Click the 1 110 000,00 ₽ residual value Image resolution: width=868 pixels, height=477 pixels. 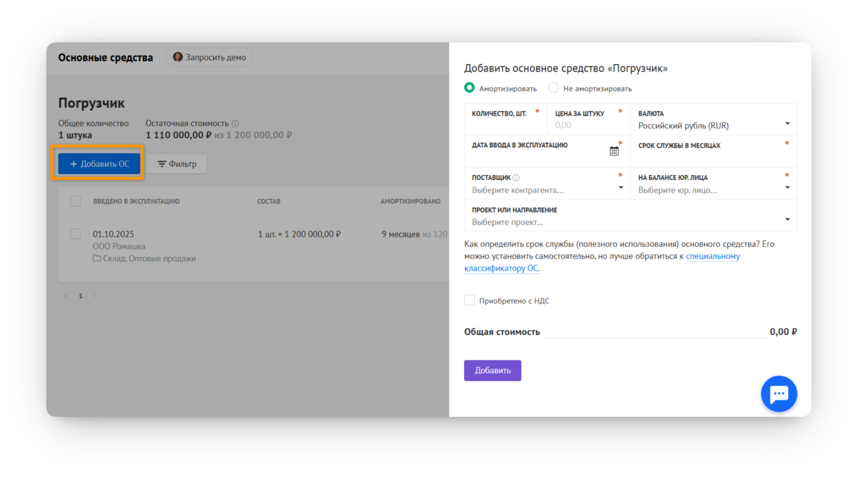(179, 135)
